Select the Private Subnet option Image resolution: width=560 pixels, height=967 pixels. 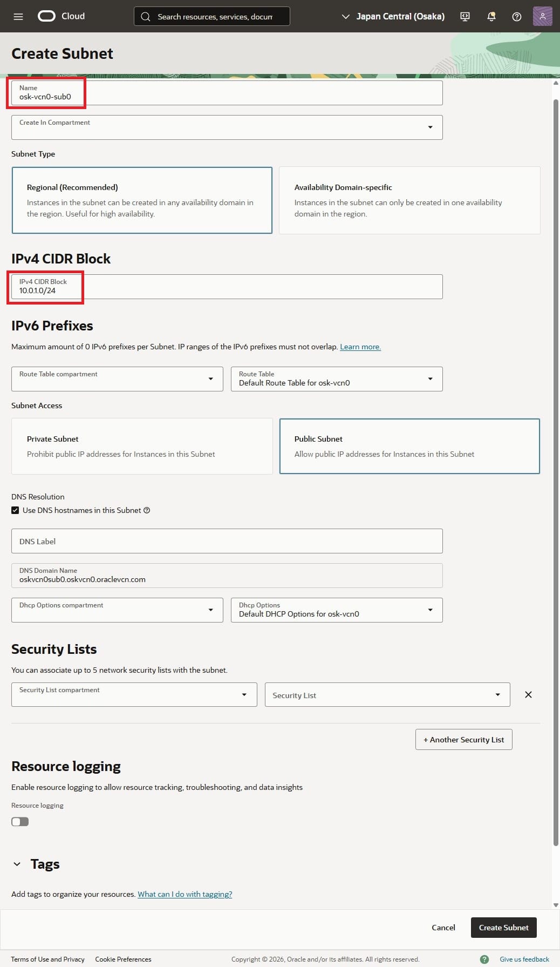coord(142,446)
